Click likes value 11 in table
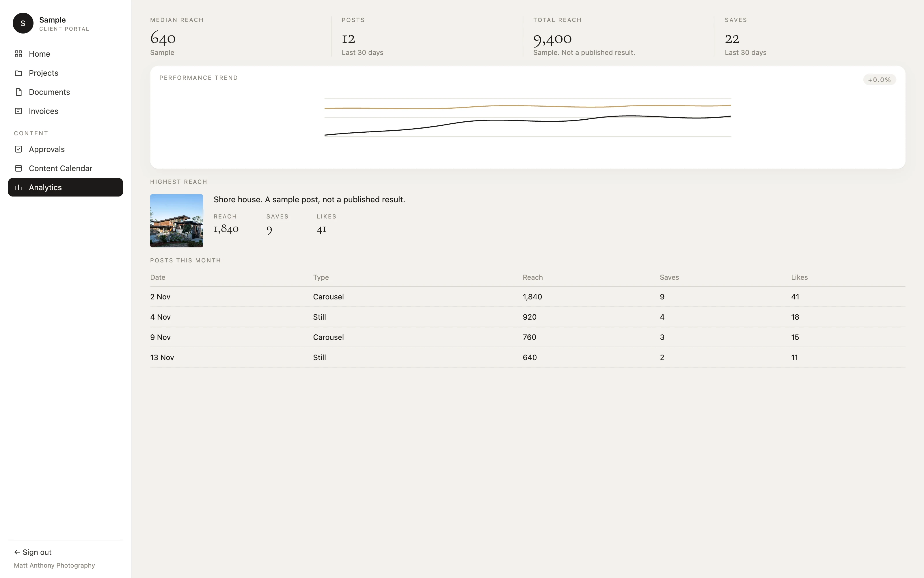Screen dimensions: 924x578 pyautogui.click(x=795, y=358)
